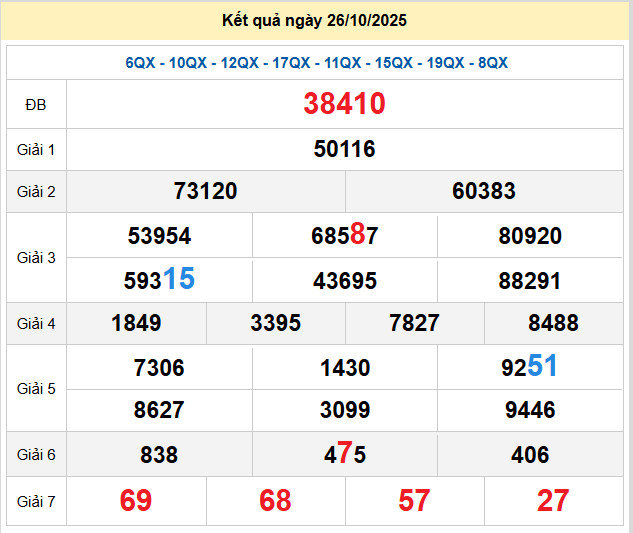Select the number 3099 in Giải 5
This screenshot has width=633, height=533.
coord(345,410)
